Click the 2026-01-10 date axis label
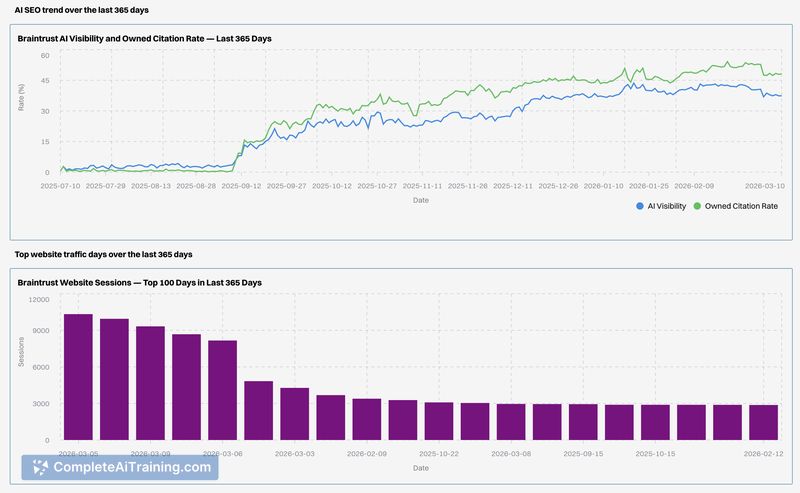The image size is (800, 493). (604, 185)
